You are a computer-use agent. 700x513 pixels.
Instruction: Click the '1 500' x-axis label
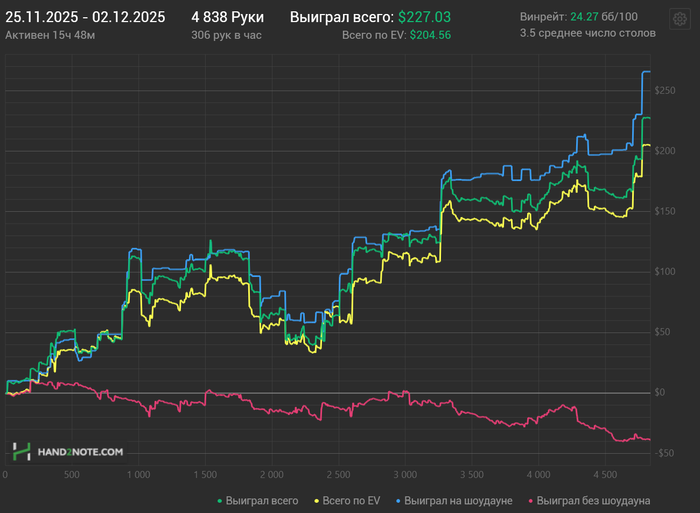205,475
